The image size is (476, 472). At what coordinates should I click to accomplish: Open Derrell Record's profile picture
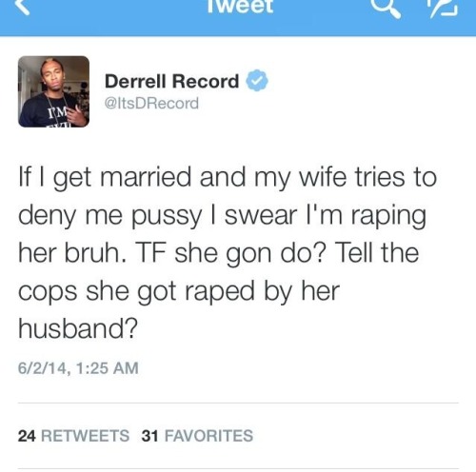pyautogui.click(x=53, y=91)
